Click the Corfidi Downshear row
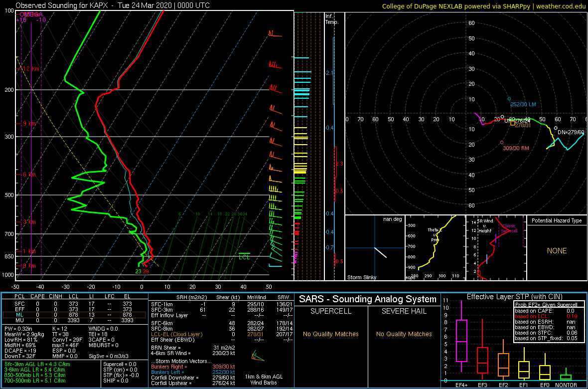 [193, 378]
